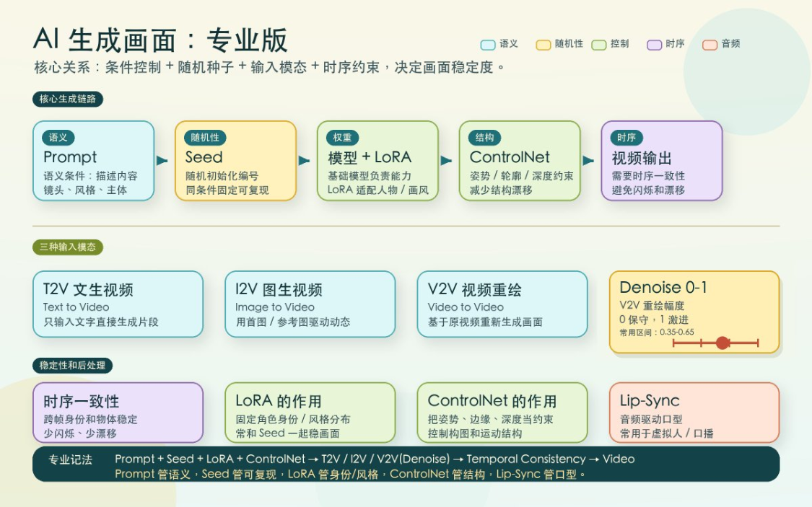812x507 pixels.
Task: Click the LoRA 的作用 card heading
Action: 278,401
